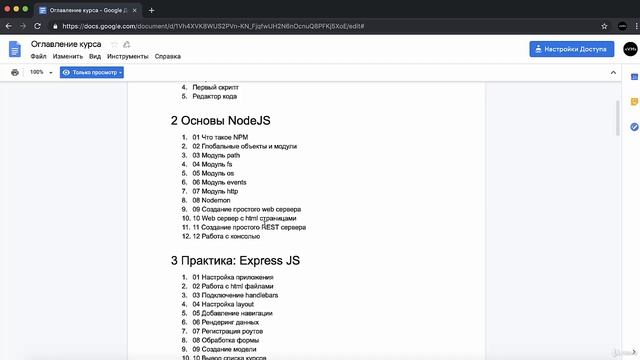Print the document with the printer icon
This screenshot has width=640, height=360.
click(x=15, y=72)
